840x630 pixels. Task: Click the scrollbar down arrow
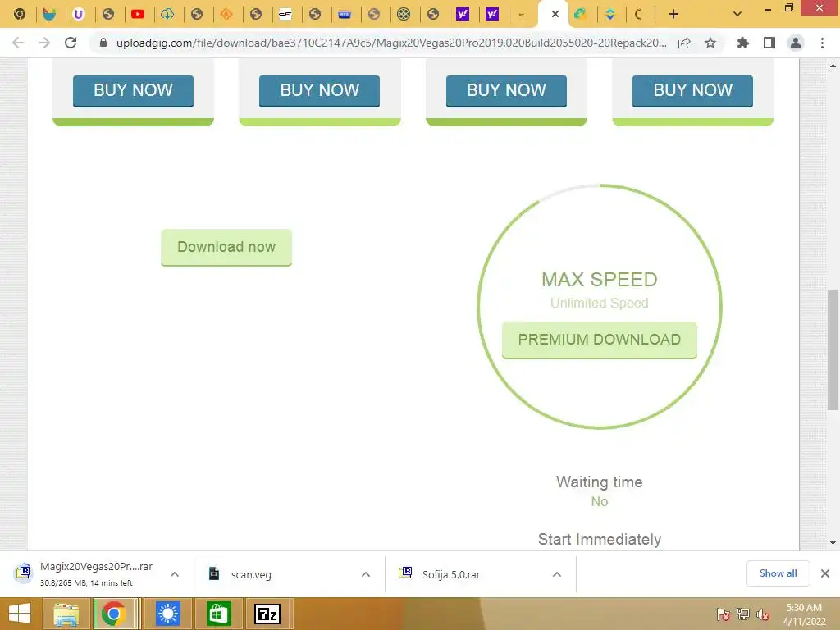click(833, 543)
